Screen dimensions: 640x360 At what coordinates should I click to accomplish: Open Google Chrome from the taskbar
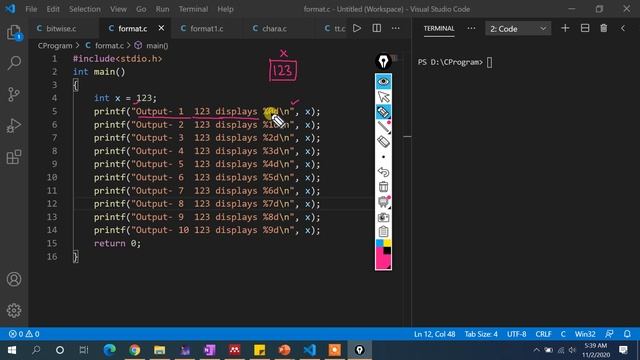coord(134,350)
